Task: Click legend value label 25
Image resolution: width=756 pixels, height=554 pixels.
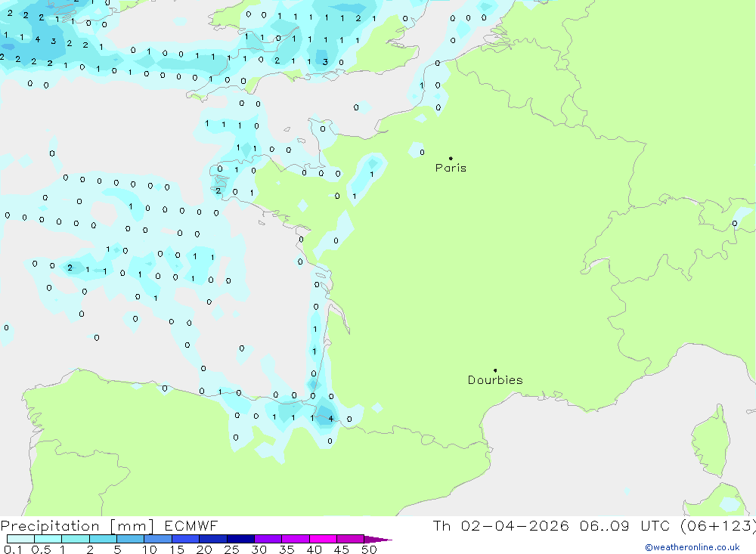Action: point(231,549)
